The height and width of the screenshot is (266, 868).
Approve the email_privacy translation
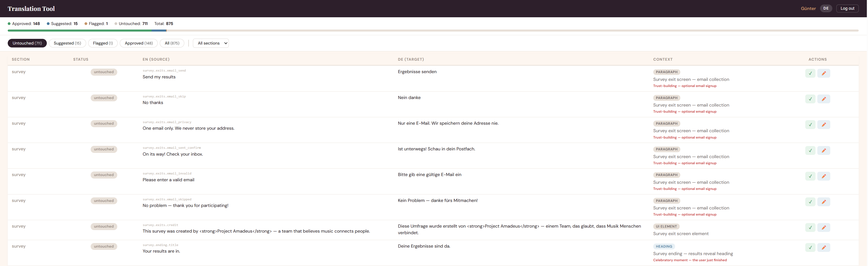click(810, 124)
